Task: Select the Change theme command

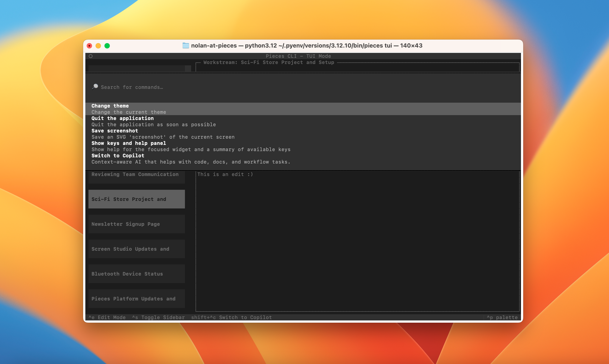Action: coord(303,109)
